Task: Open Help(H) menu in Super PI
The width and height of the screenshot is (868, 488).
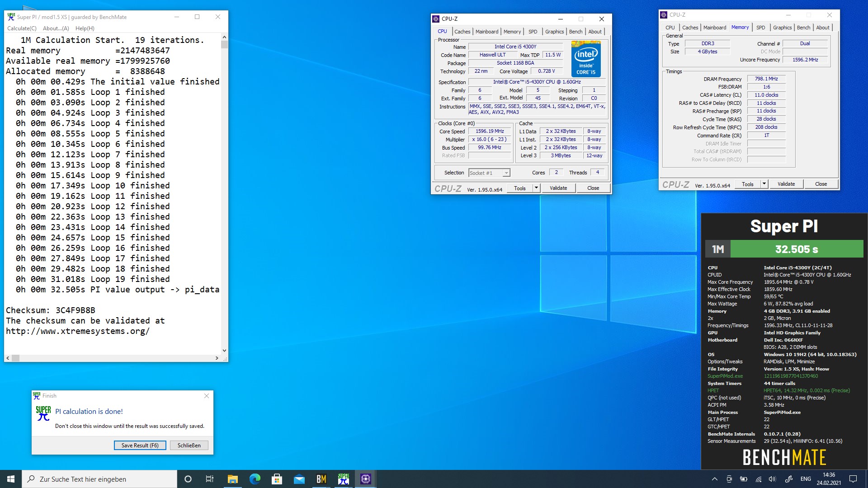Action: click(x=85, y=28)
